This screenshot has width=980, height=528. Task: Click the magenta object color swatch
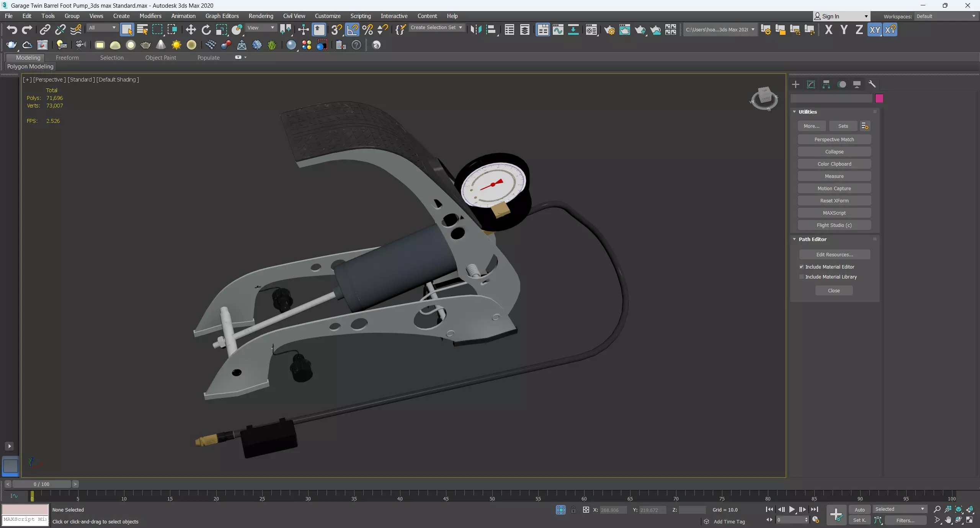pyautogui.click(x=879, y=98)
